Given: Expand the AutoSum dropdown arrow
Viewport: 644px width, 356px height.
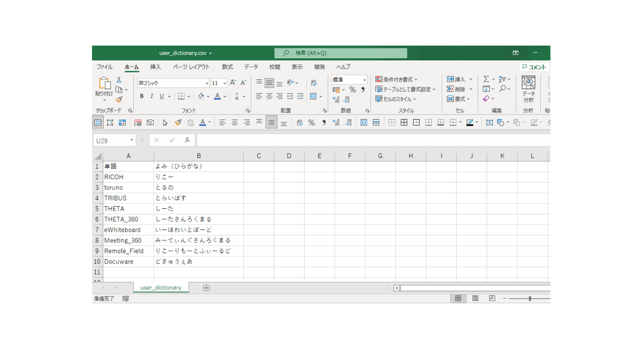Looking at the screenshot, I should point(494,79).
